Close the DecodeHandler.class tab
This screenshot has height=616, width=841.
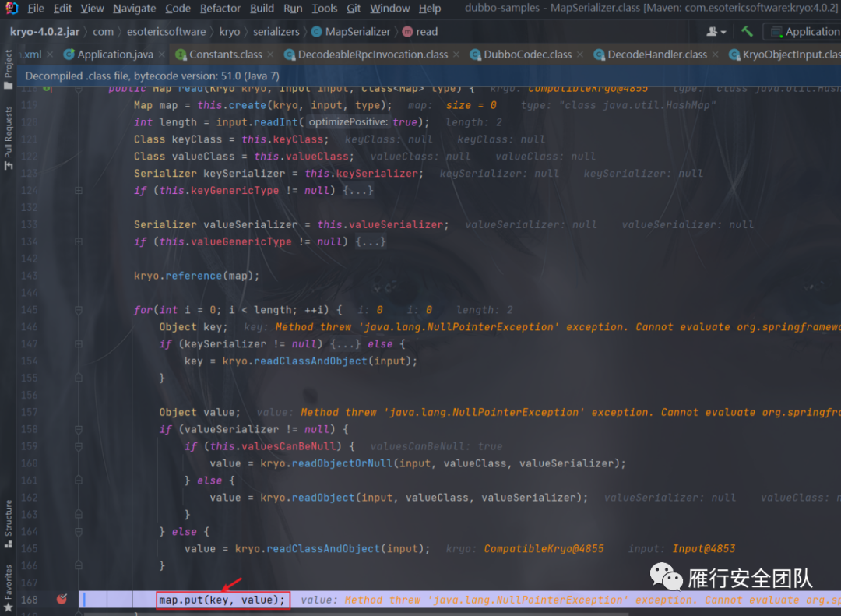(x=715, y=55)
